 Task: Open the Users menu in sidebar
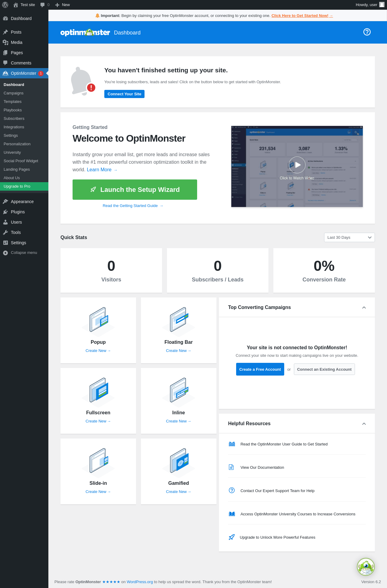[x=24, y=222]
